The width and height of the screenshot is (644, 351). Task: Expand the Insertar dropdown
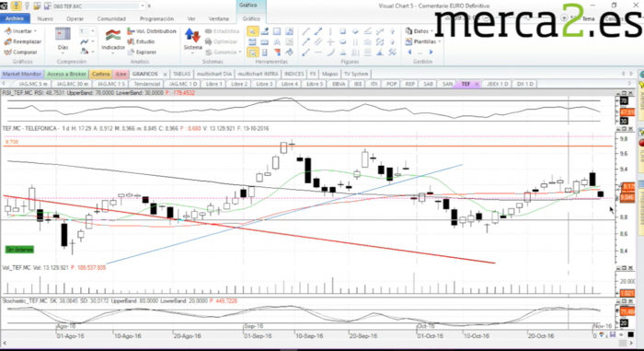click(x=21, y=31)
